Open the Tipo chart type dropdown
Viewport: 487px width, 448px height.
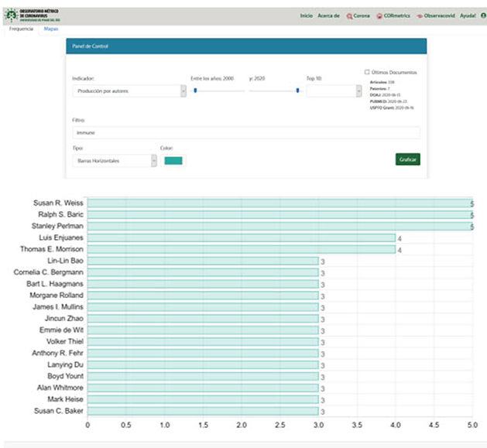tap(115, 160)
